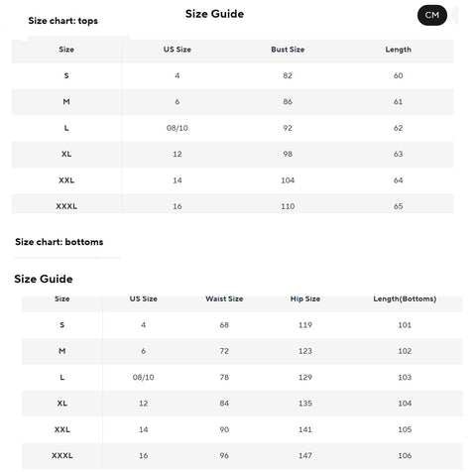Viewport: 476px width, 472px height.
Task: Select the XL row in tops chart
Action: (x=232, y=155)
